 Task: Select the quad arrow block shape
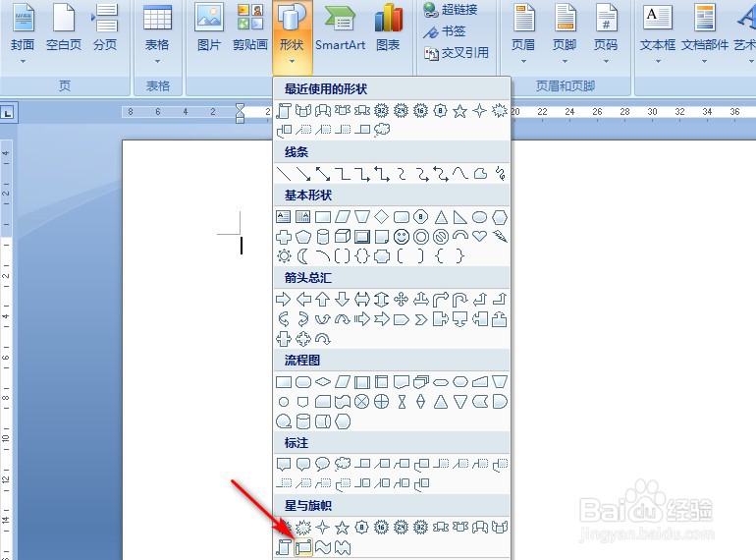402,300
